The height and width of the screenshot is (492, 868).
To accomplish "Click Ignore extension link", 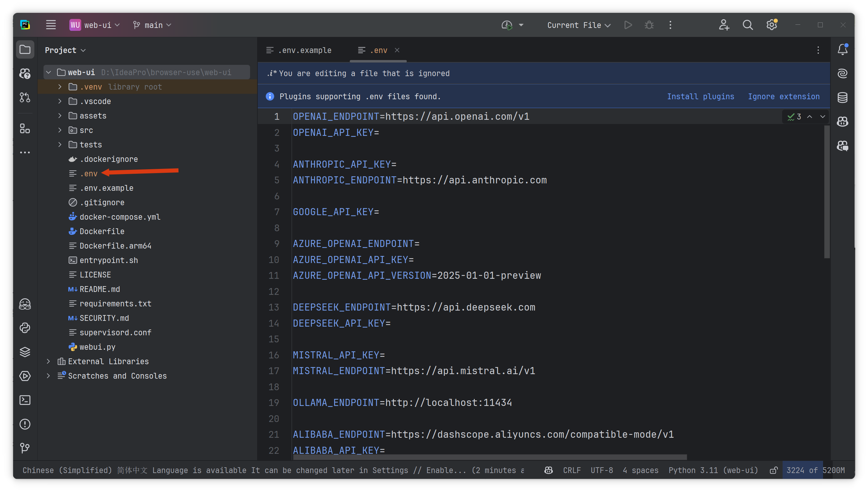I will (783, 97).
